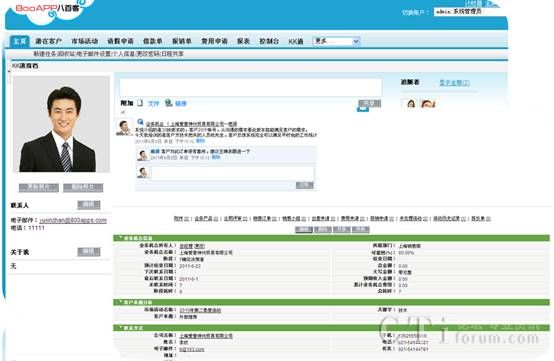
Task: Select the 报表 tab
Action: click(243, 41)
